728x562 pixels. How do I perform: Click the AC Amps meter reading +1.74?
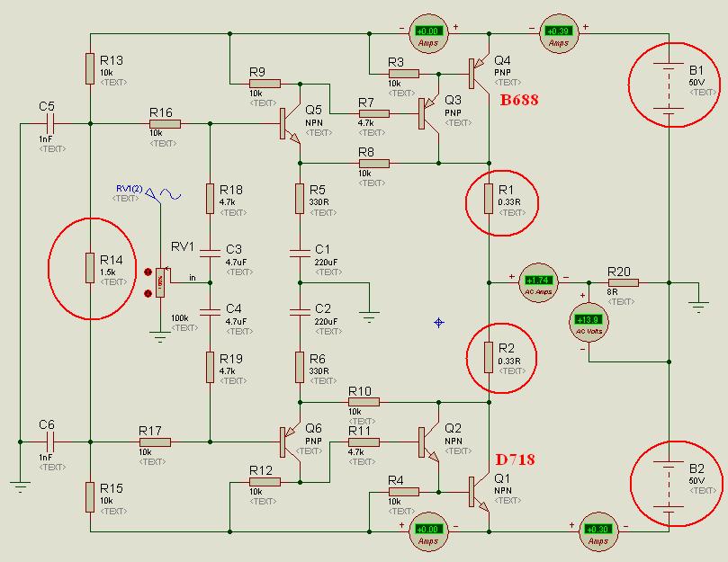pyautogui.click(x=538, y=282)
